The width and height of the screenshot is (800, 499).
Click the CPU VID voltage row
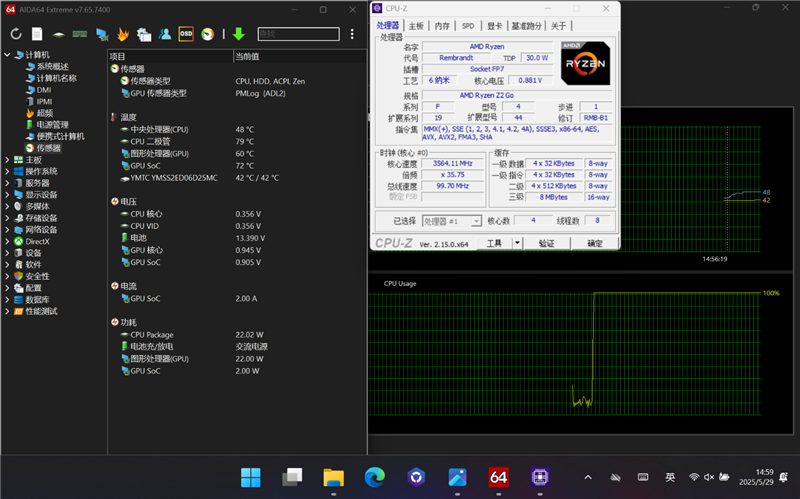coord(237,226)
